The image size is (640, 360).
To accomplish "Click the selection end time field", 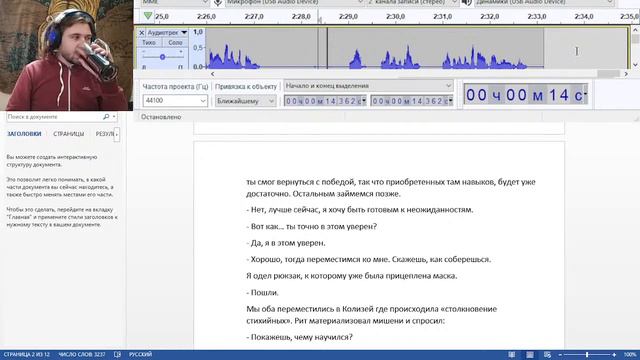I will point(409,101).
